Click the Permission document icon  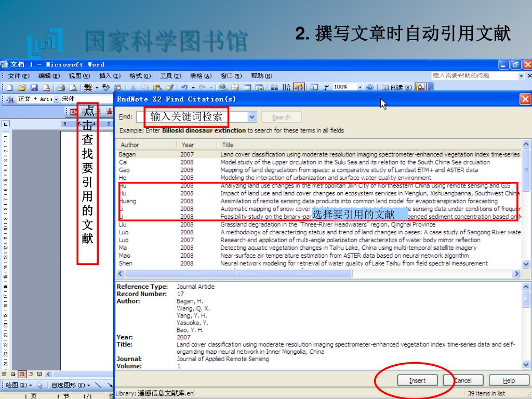[46, 87]
